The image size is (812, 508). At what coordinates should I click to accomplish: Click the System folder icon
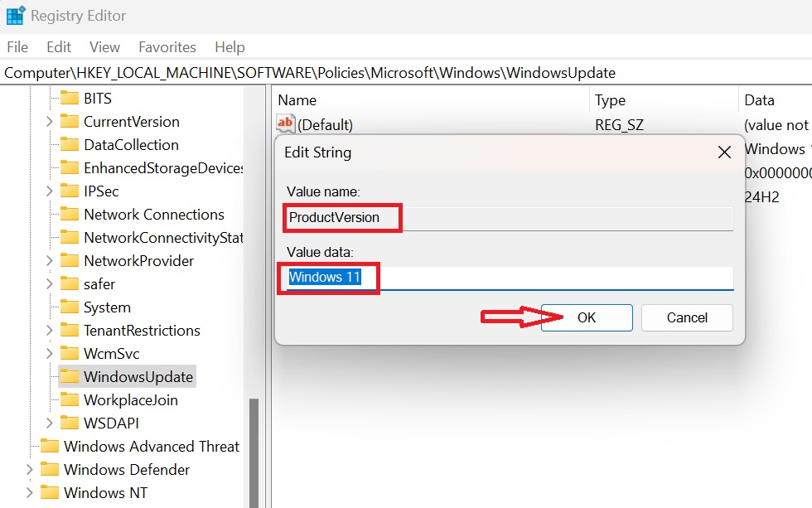point(70,307)
